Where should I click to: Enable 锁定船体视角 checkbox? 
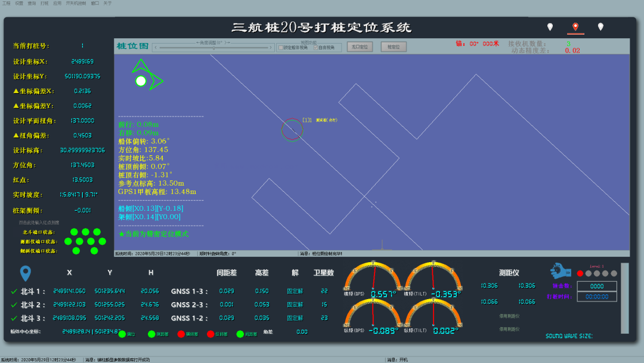pos(281,48)
